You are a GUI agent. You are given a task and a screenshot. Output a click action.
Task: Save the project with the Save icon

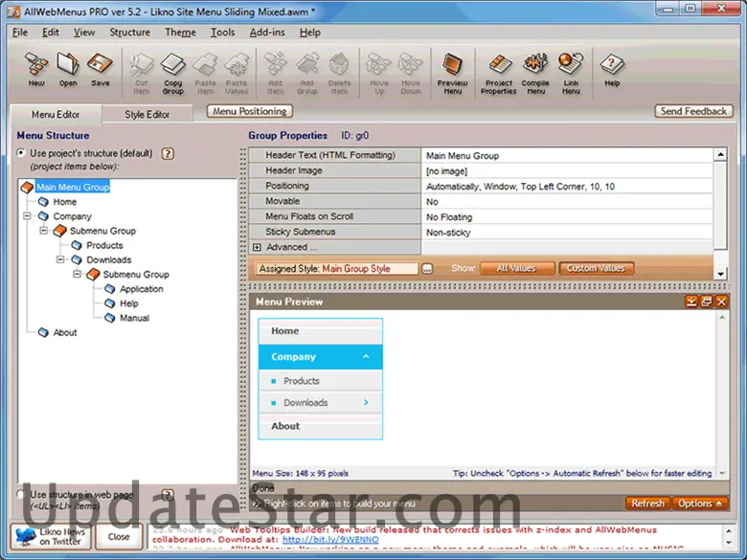[100, 70]
